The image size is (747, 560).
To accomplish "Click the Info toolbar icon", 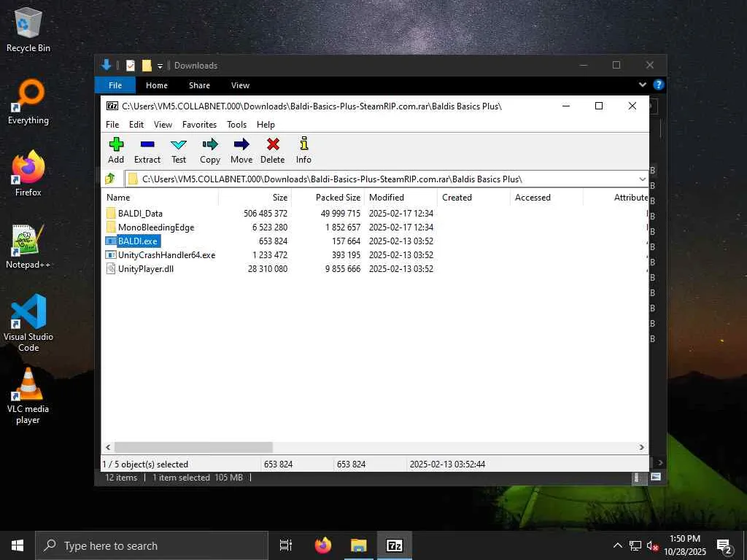I will 304,144.
